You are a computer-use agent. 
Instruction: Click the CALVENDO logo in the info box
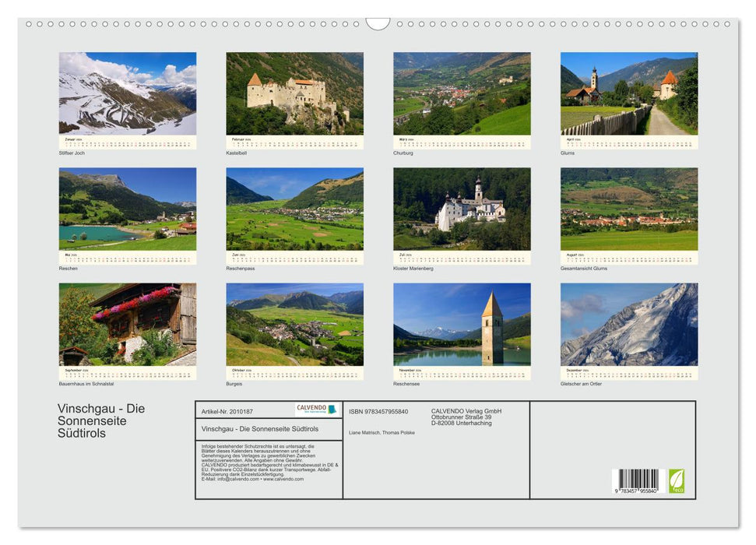click(314, 408)
